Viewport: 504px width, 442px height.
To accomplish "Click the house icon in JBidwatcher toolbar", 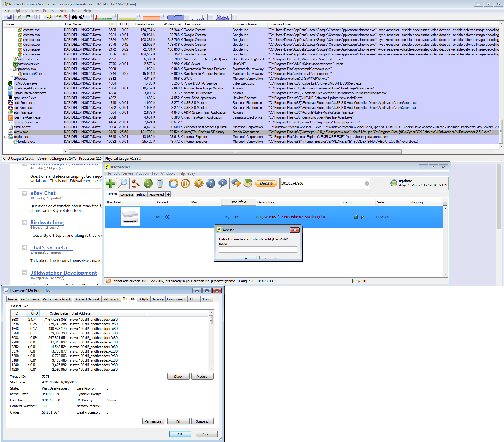I will (x=248, y=183).
